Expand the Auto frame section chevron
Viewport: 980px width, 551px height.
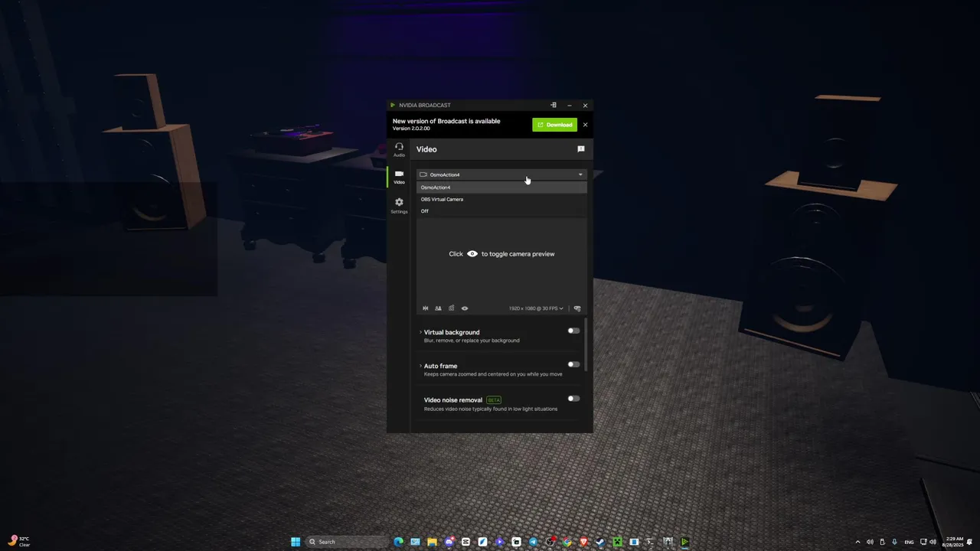tap(420, 366)
